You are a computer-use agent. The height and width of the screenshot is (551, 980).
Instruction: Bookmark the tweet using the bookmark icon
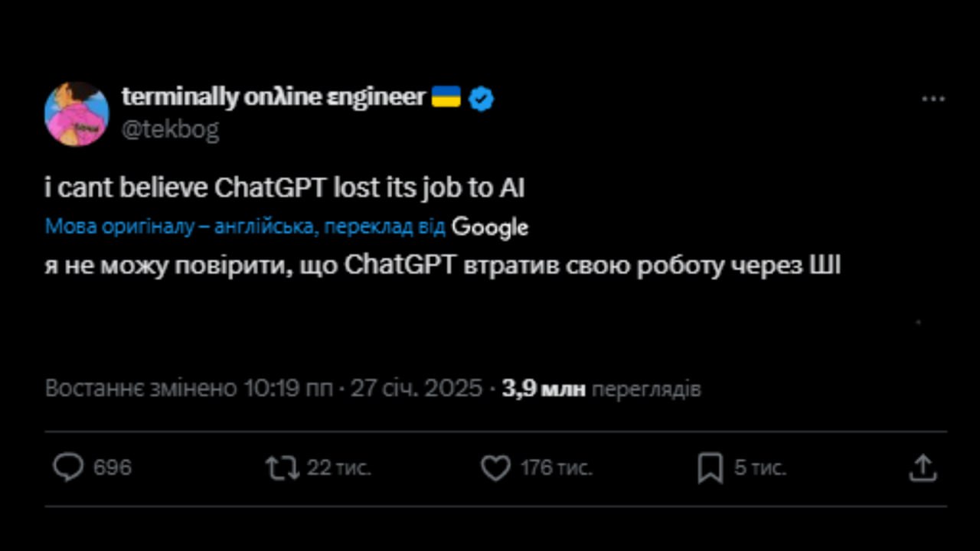710,468
